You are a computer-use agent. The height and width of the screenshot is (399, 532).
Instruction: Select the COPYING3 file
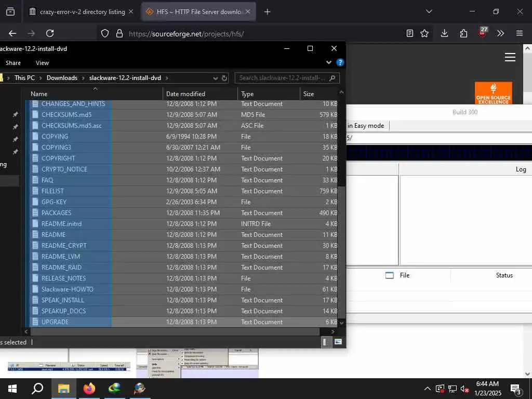(x=56, y=147)
